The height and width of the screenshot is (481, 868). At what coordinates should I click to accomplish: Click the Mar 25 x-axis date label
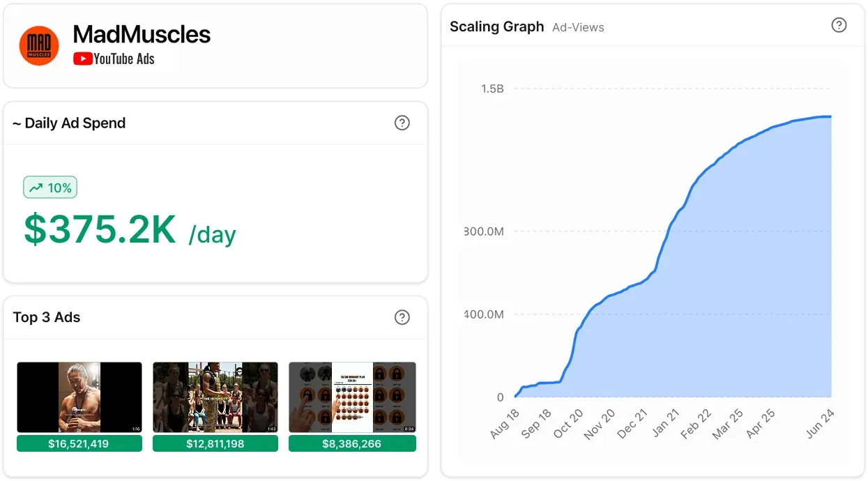(x=727, y=424)
